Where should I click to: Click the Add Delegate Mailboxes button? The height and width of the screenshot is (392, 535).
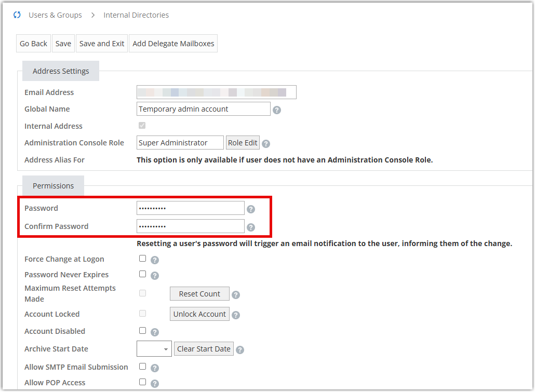(x=173, y=44)
